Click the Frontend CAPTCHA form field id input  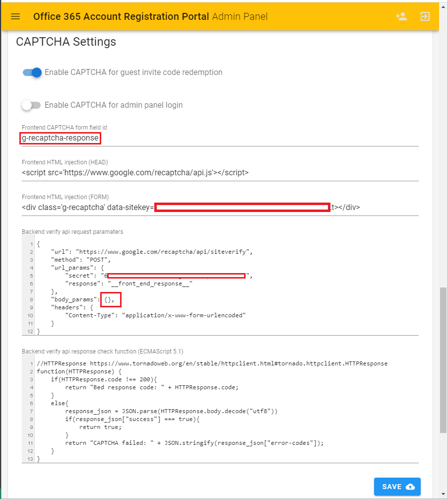coord(220,138)
